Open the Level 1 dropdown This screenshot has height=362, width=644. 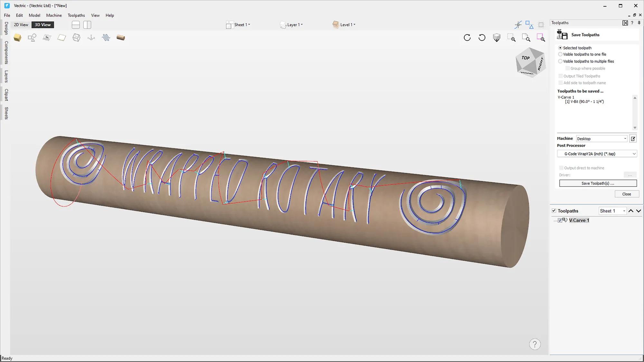tap(354, 24)
